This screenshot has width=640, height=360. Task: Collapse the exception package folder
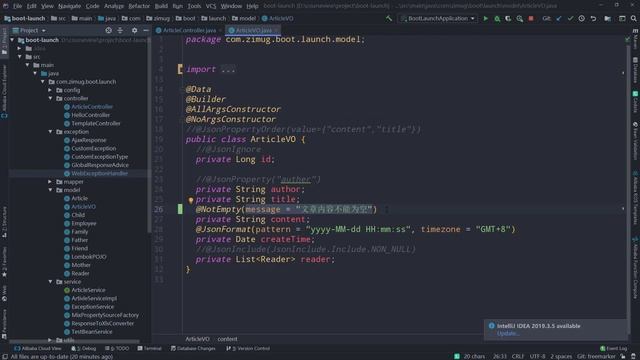(51, 132)
